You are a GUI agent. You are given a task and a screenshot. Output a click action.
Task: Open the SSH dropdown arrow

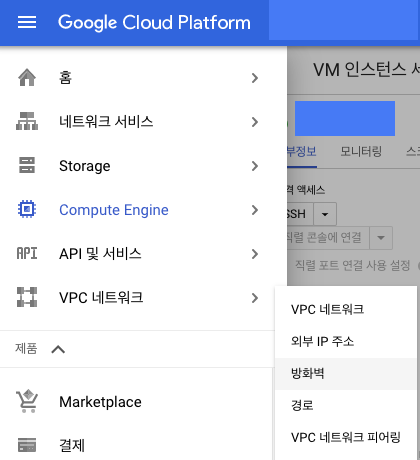(325, 214)
